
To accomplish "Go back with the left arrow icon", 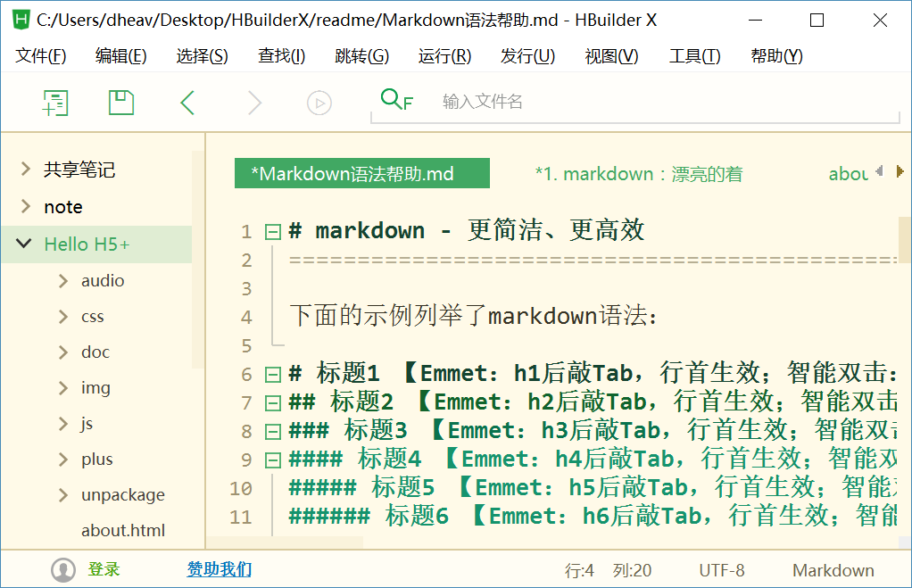I will tap(187, 102).
